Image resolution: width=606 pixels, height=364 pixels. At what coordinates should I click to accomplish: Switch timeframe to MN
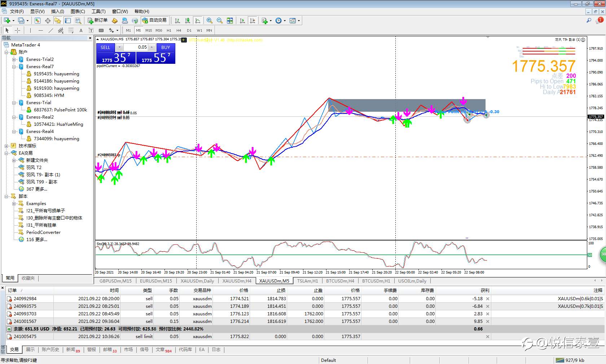[x=209, y=30]
